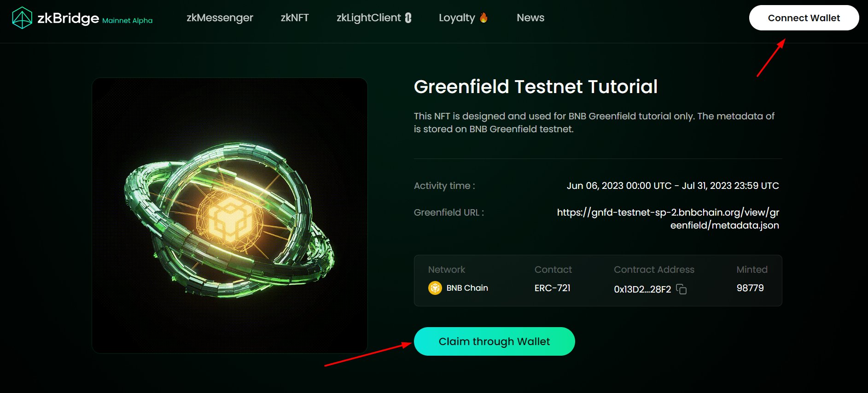
Task: View the Greenfield NFT artwork image
Action: coord(230,216)
